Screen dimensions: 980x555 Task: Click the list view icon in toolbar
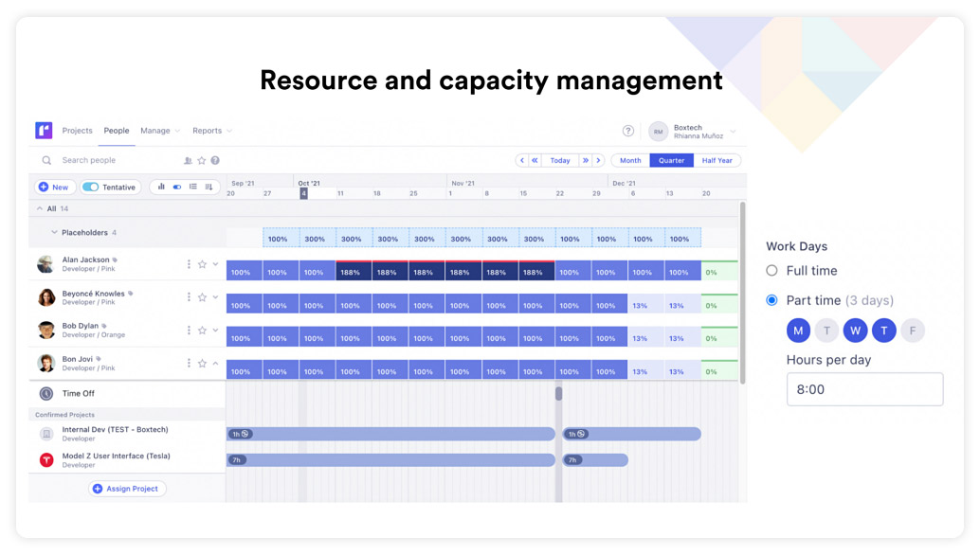[193, 188]
